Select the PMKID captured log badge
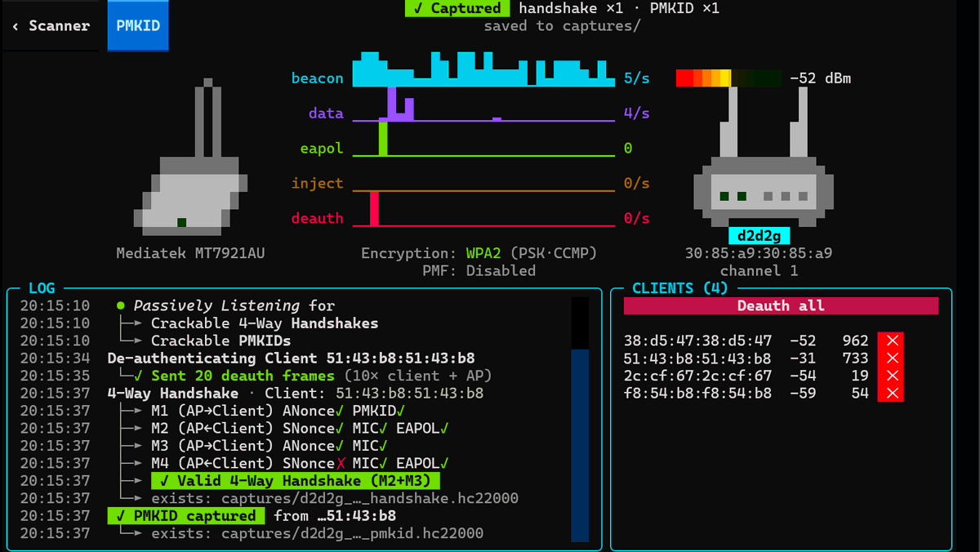Image resolution: width=980 pixels, height=552 pixels. pos(186,515)
